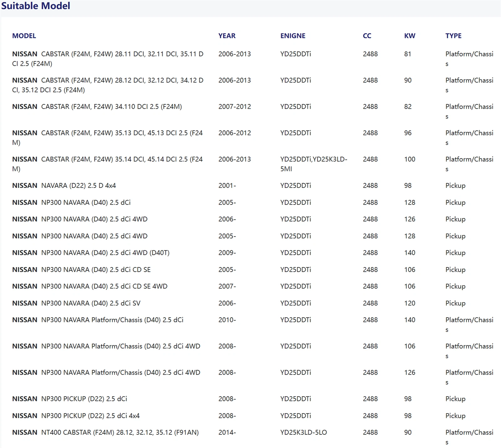Click the NP300 NAVARA (D40) 2.5 dCi CD SE 4WD model
The height and width of the screenshot is (448, 501).
point(90,286)
